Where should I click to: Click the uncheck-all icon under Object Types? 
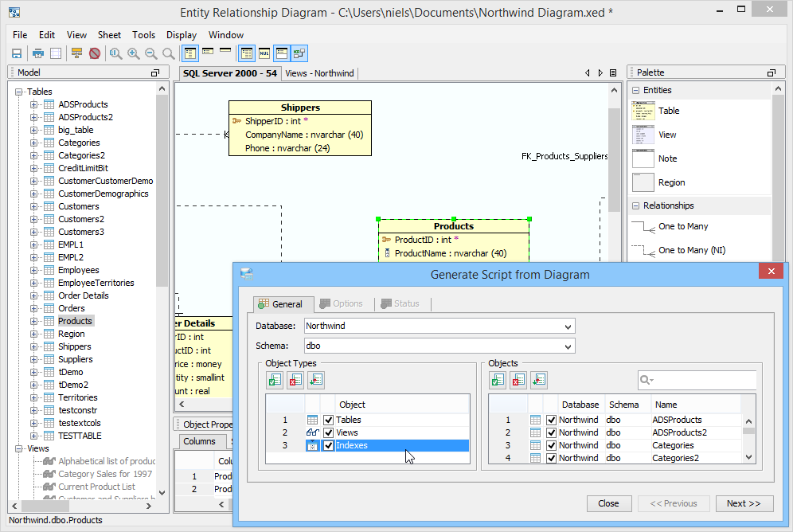tap(295, 380)
